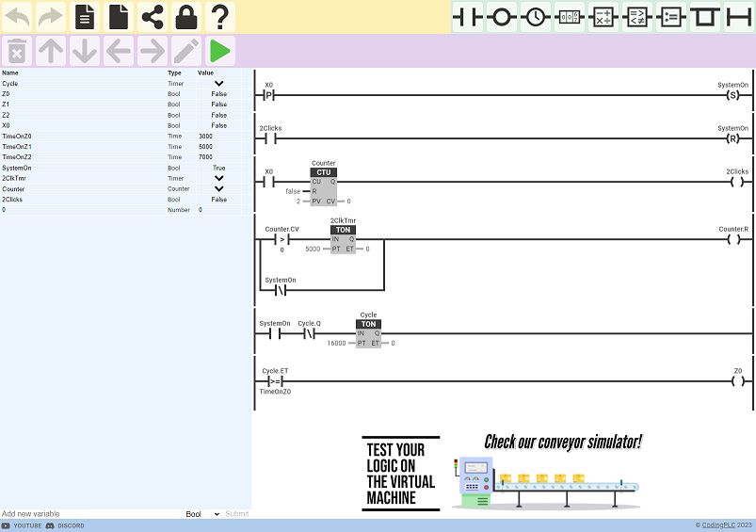Delete selected element with trash icon

pos(17,51)
